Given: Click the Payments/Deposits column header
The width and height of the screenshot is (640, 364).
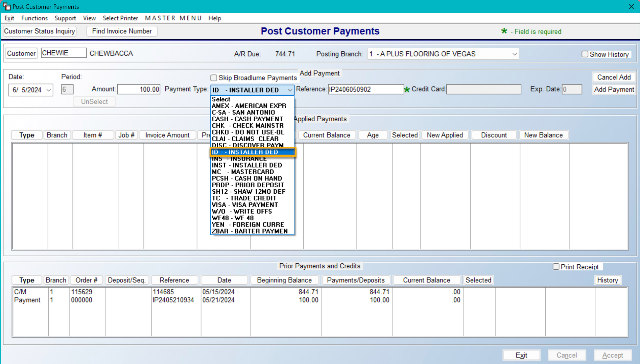Looking at the screenshot, I should click(x=356, y=280).
